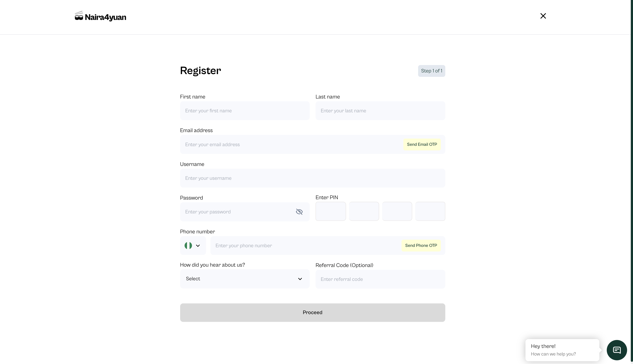Select the first PIN digit box
Viewport: 633px width, 364px height.
tap(331, 211)
